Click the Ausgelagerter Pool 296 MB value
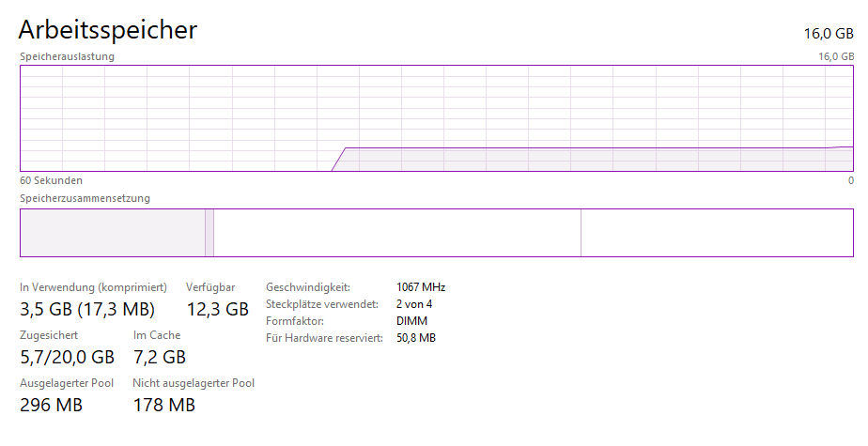Image resolution: width=868 pixels, height=446 pixels. point(51,406)
